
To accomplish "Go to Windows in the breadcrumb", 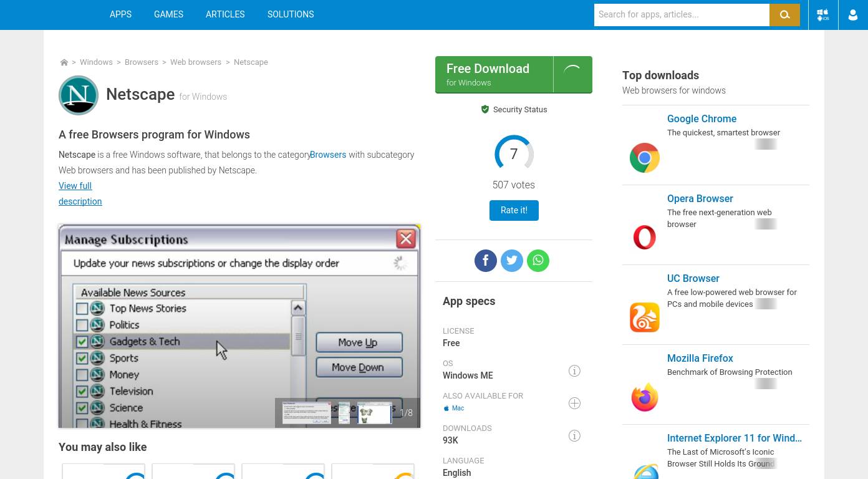I will click(x=96, y=62).
